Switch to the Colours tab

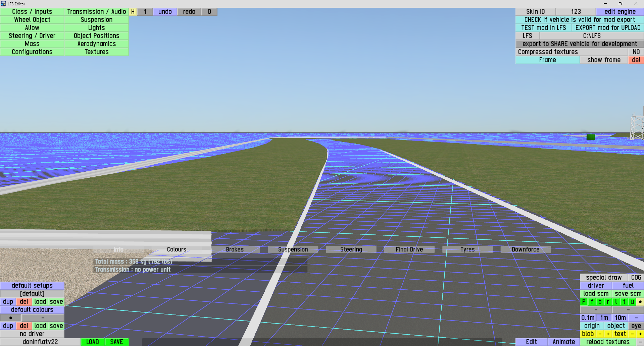click(177, 249)
